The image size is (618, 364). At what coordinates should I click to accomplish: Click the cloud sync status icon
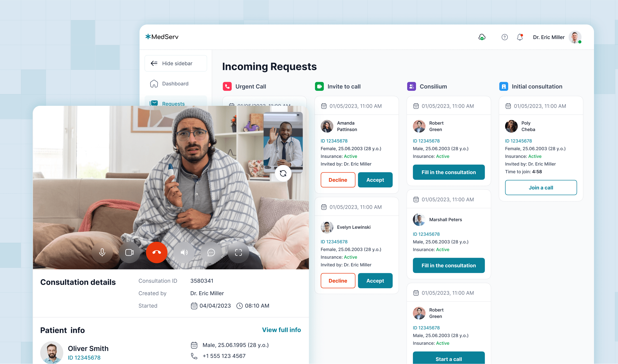[x=482, y=37]
